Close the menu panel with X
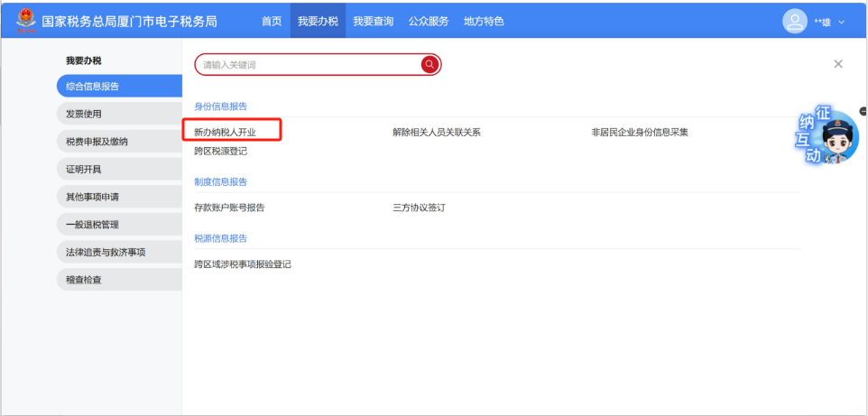This screenshot has width=868, height=416. tap(838, 64)
